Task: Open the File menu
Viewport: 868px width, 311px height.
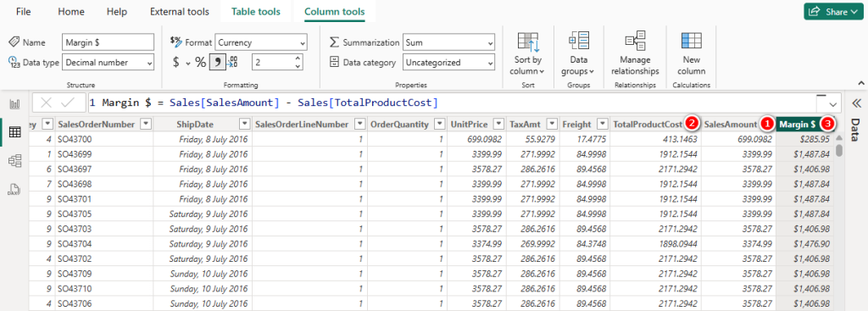Action: point(23,12)
